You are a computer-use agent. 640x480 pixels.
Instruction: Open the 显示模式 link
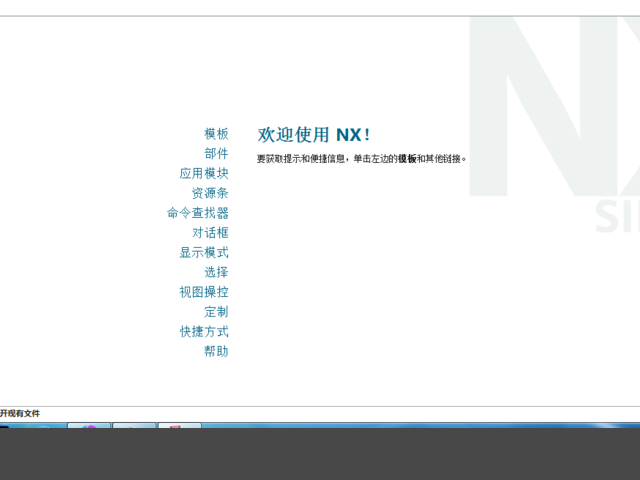click(x=204, y=252)
